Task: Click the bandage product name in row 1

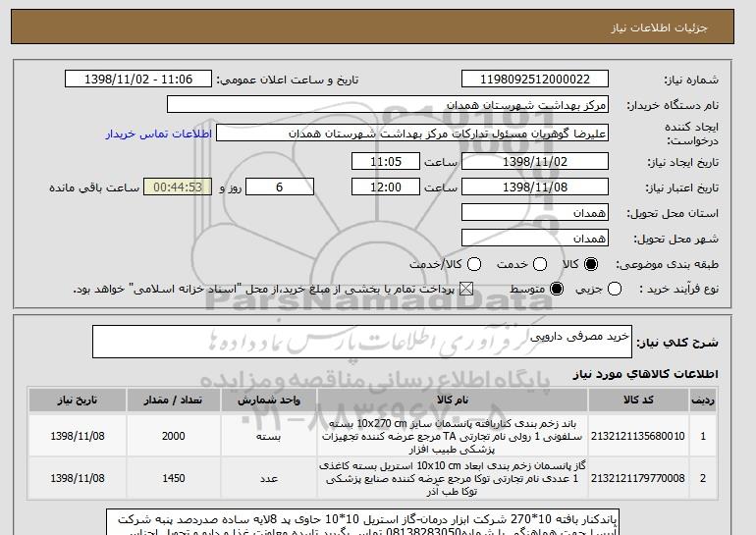Action: click(x=453, y=436)
